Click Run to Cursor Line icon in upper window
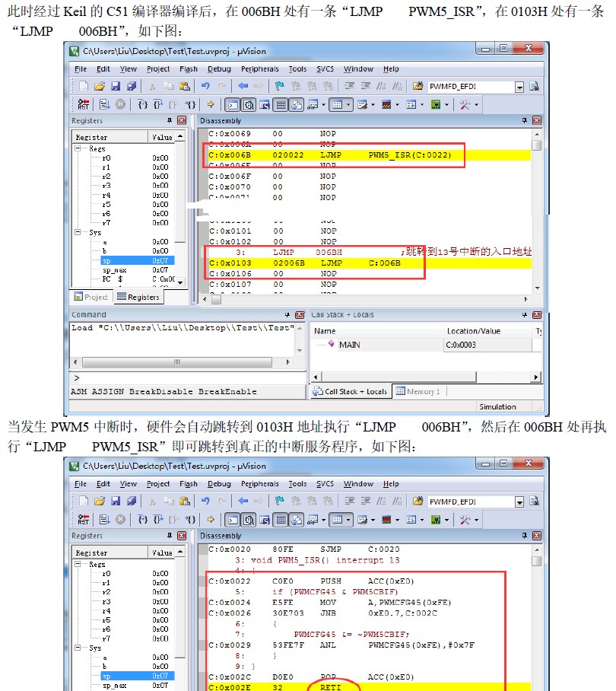The image size is (616, 691). (x=190, y=104)
